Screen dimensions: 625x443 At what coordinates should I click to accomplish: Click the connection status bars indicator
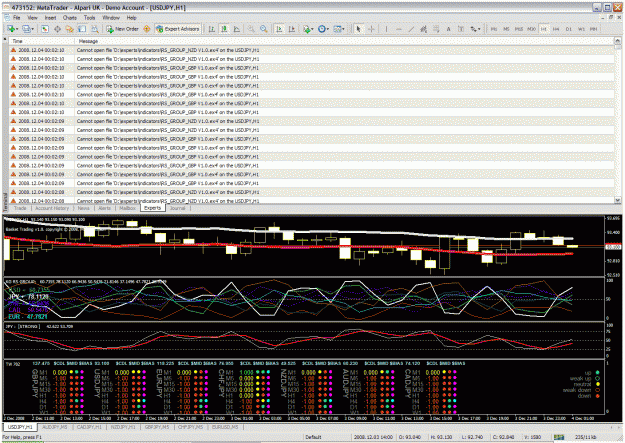(559, 437)
